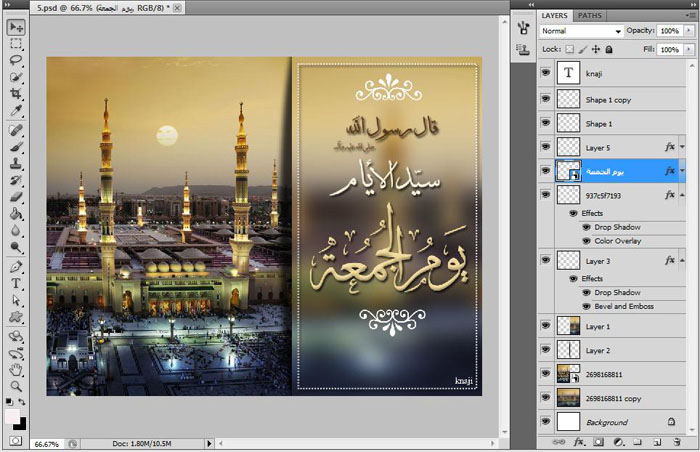The height and width of the screenshot is (452, 700).
Task: Delete layer using trash icon
Action: click(677, 441)
